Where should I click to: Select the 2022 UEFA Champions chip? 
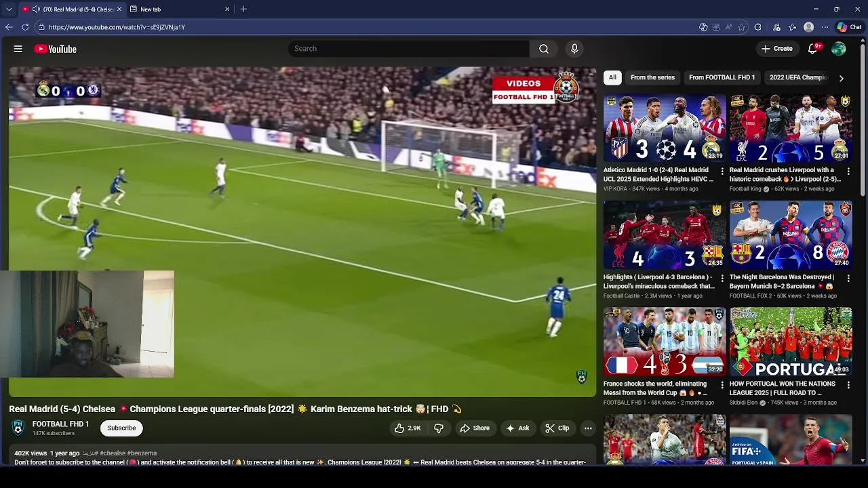tap(797, 77)
